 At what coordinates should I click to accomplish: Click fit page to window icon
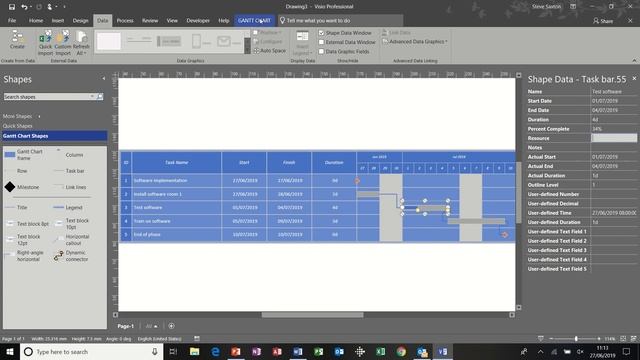[623, 338]
